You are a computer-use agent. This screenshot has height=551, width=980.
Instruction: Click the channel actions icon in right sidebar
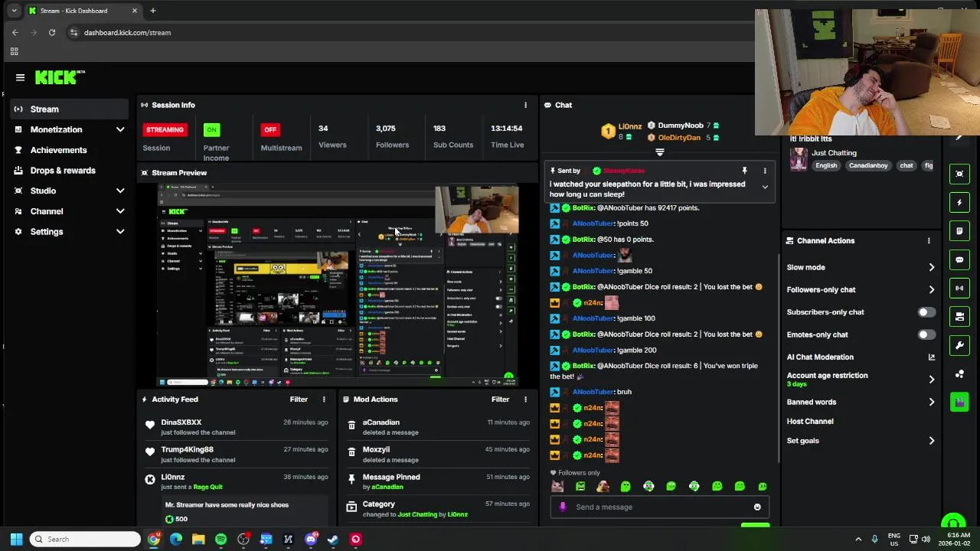[959, 316]
